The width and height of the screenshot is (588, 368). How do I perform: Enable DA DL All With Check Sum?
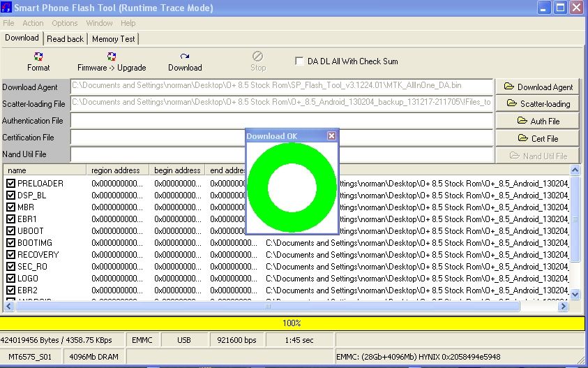coord(299,61)
